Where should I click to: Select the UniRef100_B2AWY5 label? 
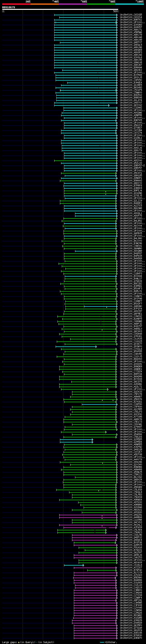(x=131, y=319)
